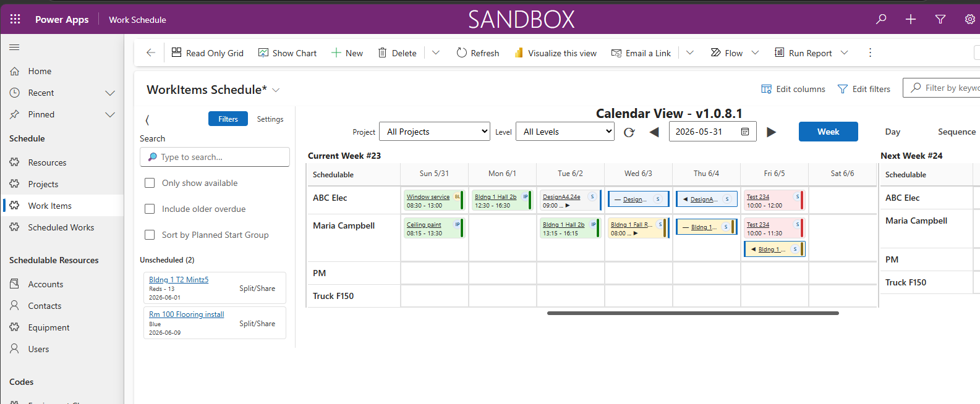This screenshot has height=404, width=980.
Task: Open Scheduled Works in navigation
Action: [62, 227]
